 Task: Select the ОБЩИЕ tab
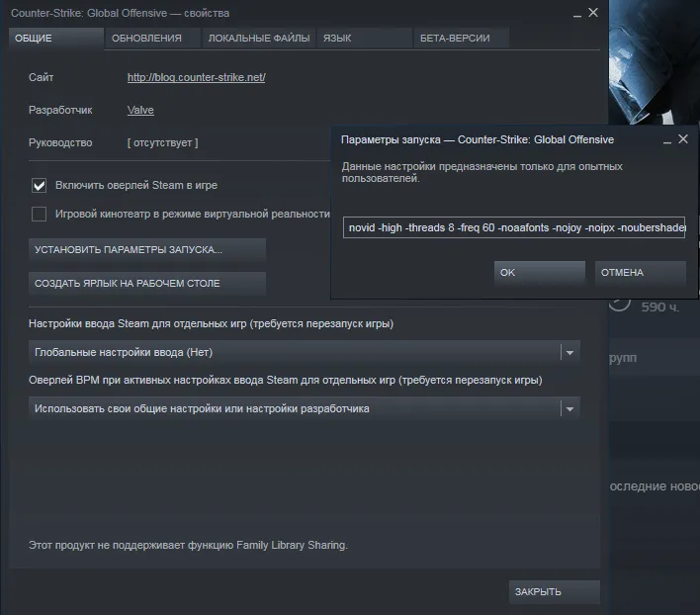point(56,39)
